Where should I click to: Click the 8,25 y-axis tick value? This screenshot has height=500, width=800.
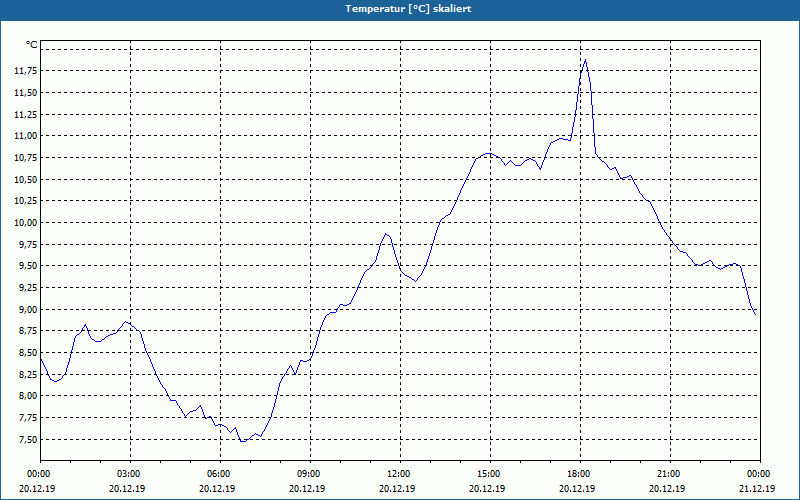pos(27,374)
